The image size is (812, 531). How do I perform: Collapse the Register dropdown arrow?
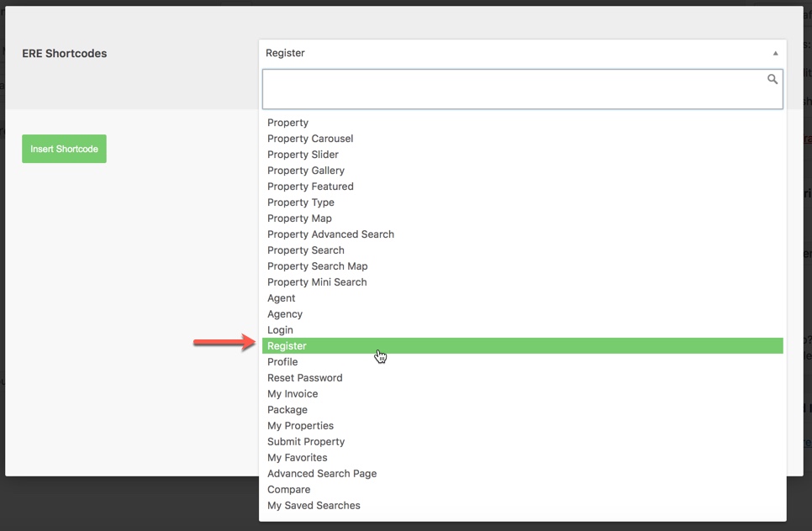[775, 53]
